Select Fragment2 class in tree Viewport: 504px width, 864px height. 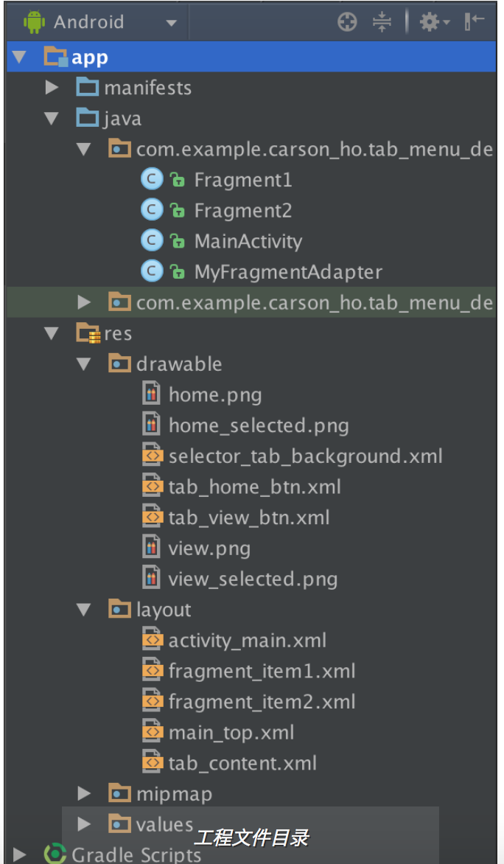(x=243, y=211)
